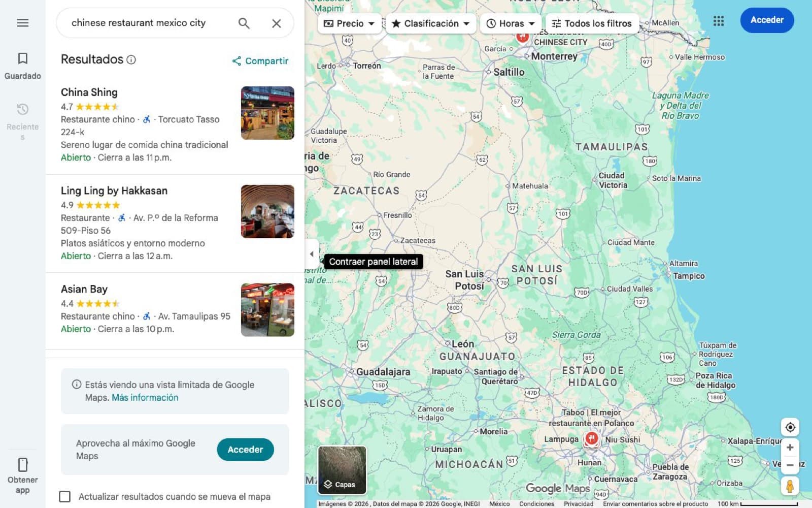Click the Street View pegman icon
This screenshot has width=812, height=508.
pyautogui.click(x=790, y=486)
